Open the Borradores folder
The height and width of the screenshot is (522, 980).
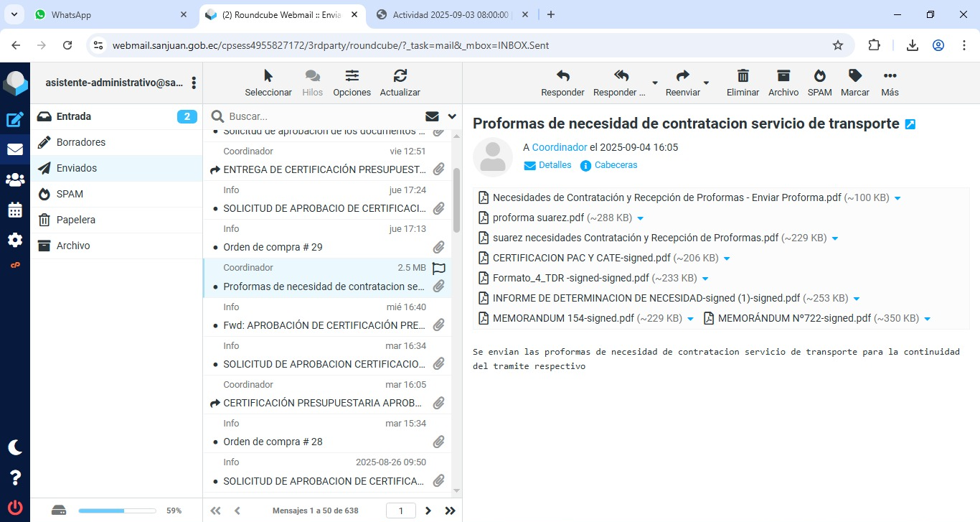(81, 142)
